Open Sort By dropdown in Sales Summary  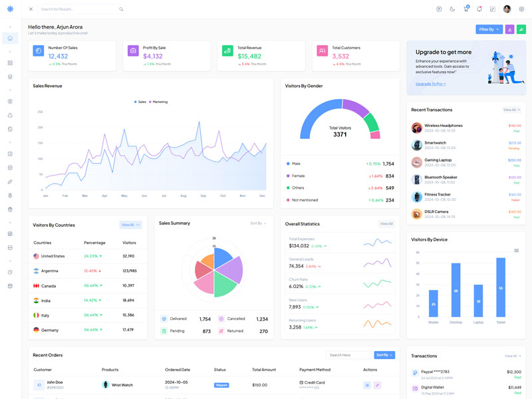pyautogui.click(x=258, y=223)
